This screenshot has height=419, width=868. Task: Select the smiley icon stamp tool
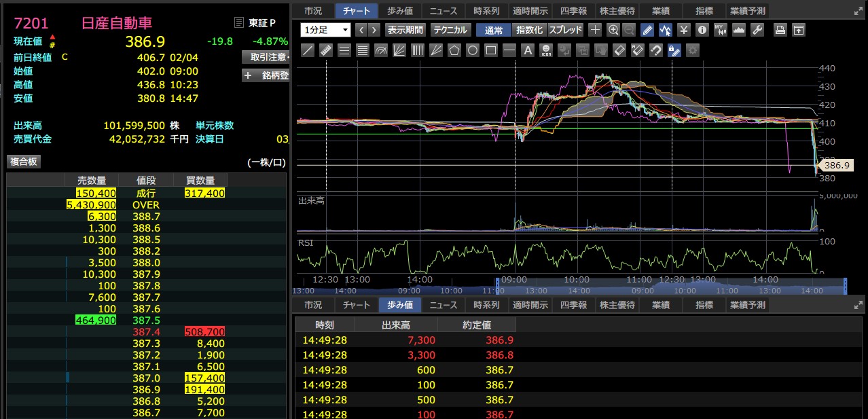click(546, 50)
